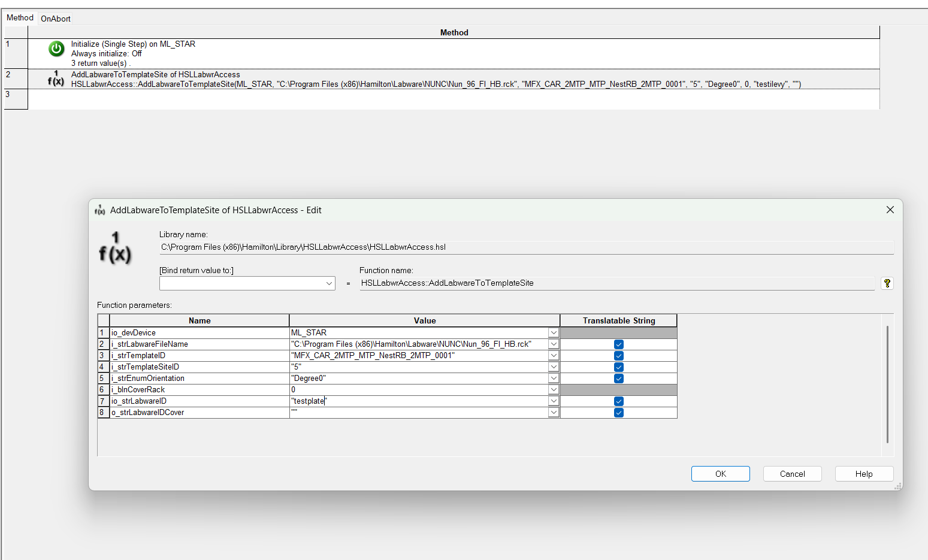Viewport: 928px width, 560px height.
Task: Open the Bind return value to dropdown
Action: [x=329, y=283]
